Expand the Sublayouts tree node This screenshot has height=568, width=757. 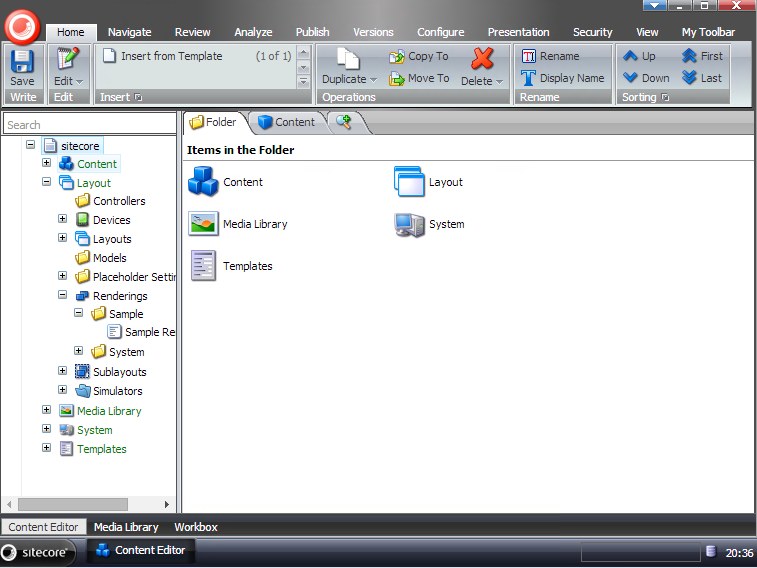pyautogui.click(x=62, y=371)
